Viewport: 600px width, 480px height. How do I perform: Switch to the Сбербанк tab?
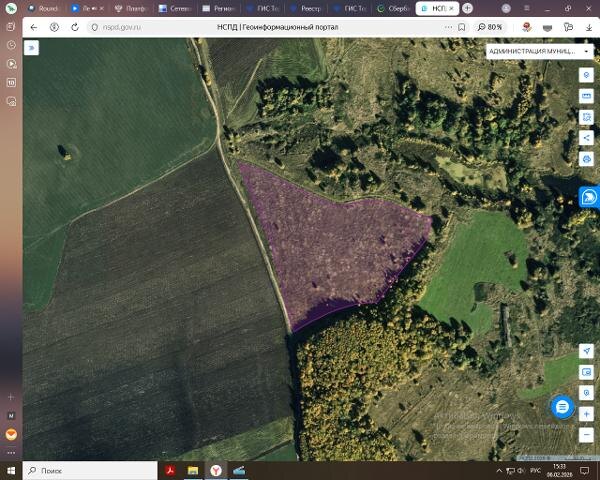pos(394,8)
